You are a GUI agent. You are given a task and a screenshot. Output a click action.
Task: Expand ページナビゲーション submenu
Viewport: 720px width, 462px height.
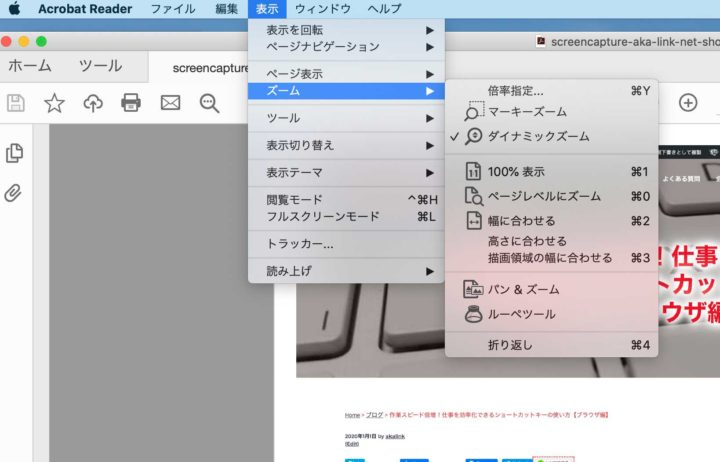[x=346, y=47]
